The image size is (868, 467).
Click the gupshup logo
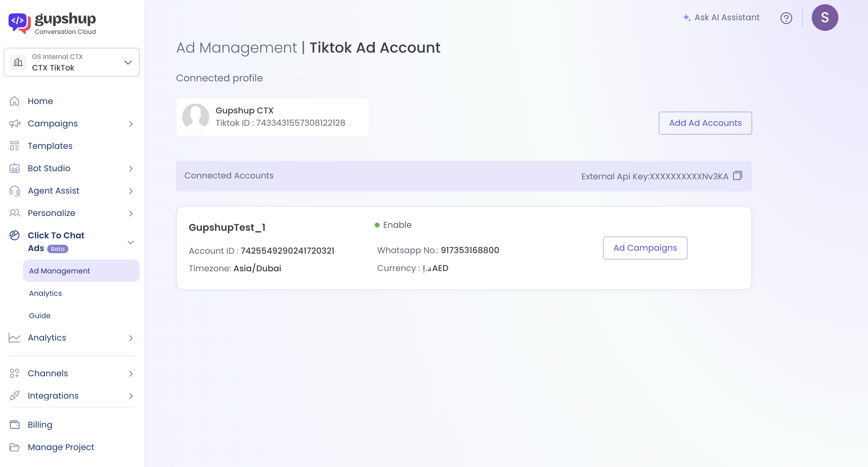click(52, 23)
